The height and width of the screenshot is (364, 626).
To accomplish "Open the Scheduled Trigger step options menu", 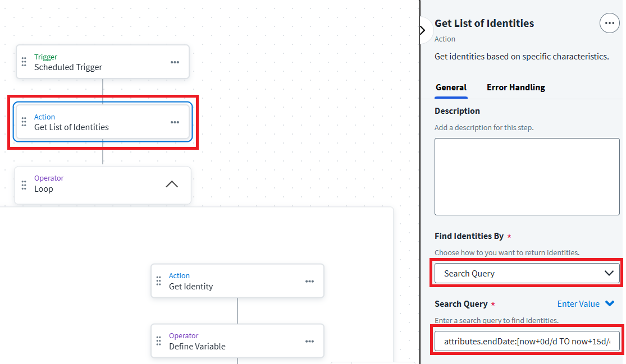I will point(175,62).
